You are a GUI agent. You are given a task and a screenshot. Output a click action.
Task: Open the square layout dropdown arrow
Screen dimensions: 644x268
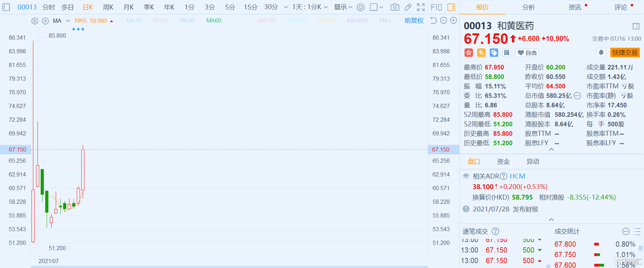tap(381, 7)
